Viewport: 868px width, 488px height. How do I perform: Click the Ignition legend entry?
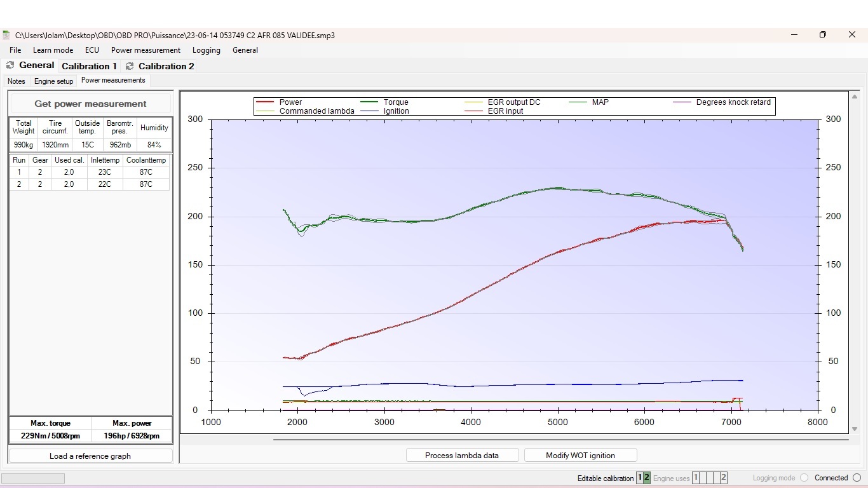[x=384, y=111]
